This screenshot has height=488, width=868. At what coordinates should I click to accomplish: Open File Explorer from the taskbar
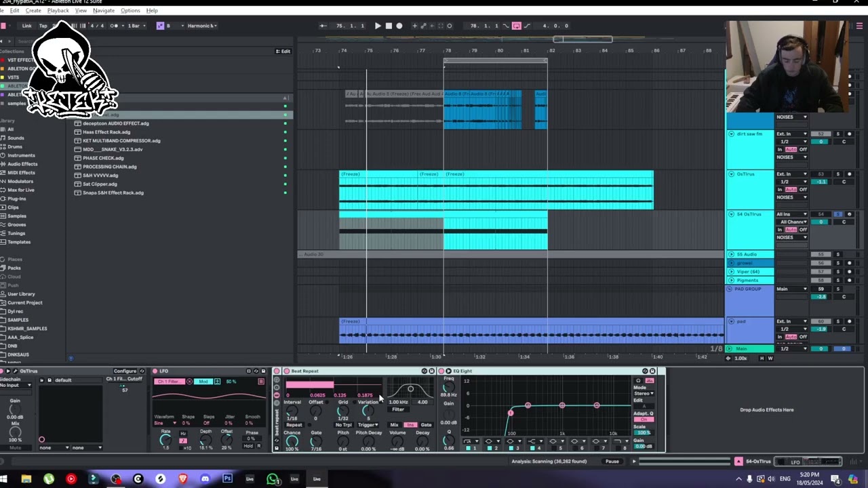tap(26, 479)
